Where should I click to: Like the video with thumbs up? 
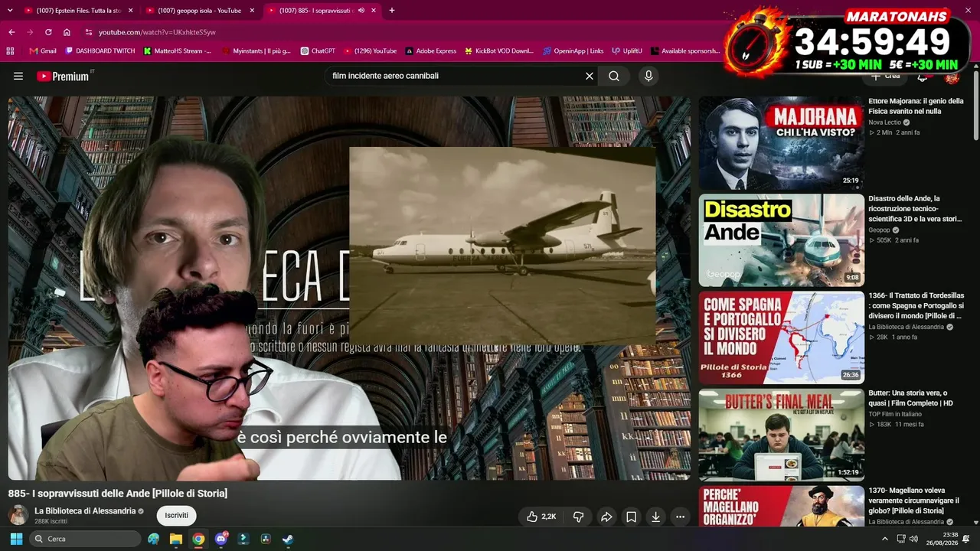(541, 517)
